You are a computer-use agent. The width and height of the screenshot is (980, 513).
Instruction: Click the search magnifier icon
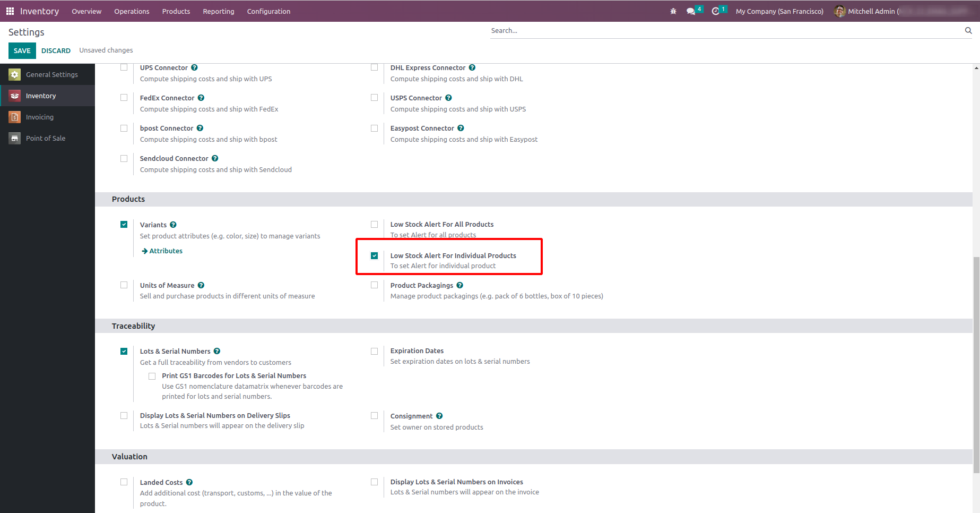click(968, 31)
